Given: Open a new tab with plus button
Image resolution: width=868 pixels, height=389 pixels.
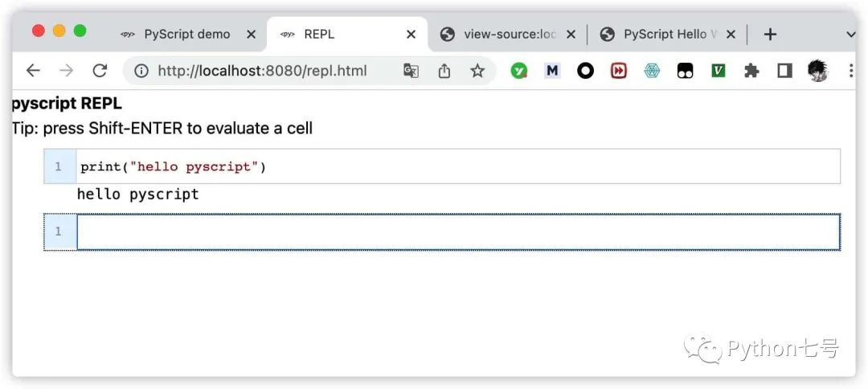Looking at the screenshot, I should 769,35.
